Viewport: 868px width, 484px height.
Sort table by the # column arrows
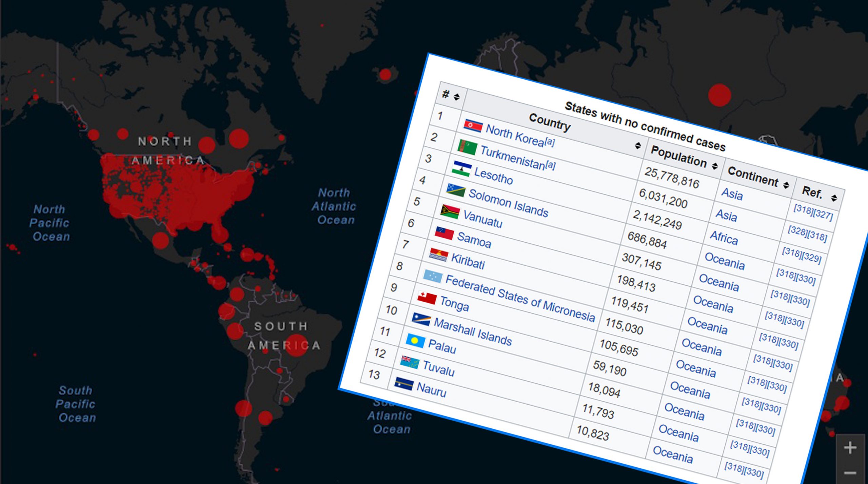(x=457, y=97)
